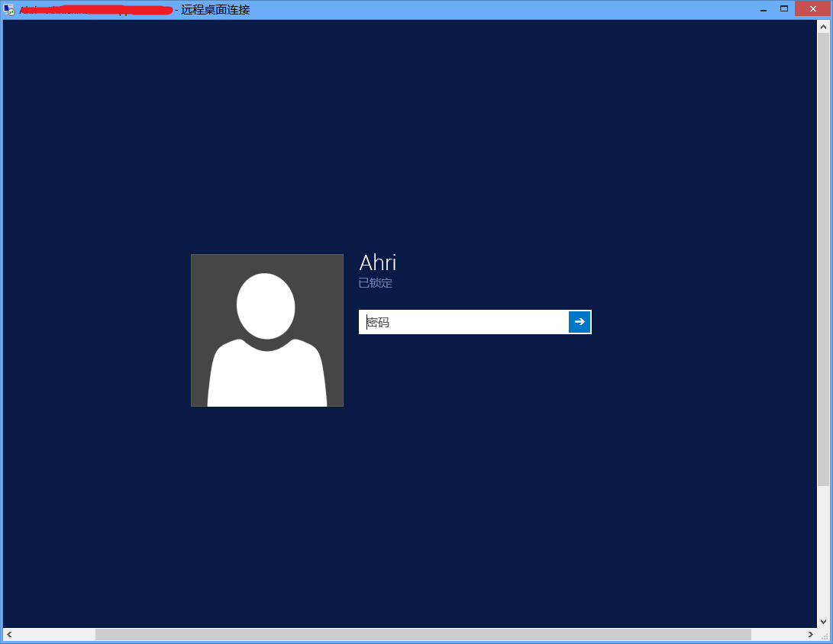833x644 pixels.
Task: Click the password submit arrow button
Action: pyautogui.click(x=580, y=322)
